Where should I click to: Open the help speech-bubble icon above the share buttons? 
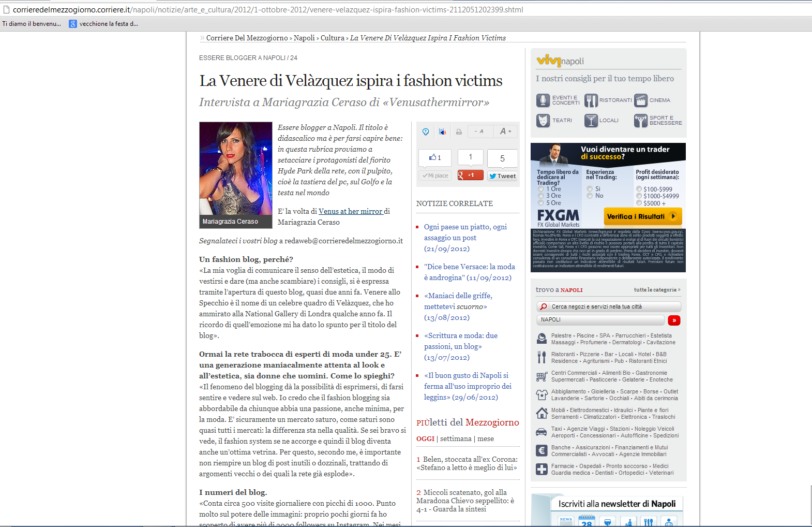click(x=426, y=131)
